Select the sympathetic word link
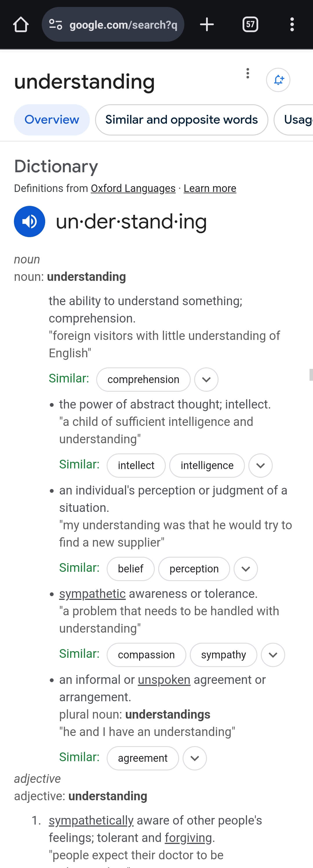This screenshot has height=868, width=313. tap(92, 594)
